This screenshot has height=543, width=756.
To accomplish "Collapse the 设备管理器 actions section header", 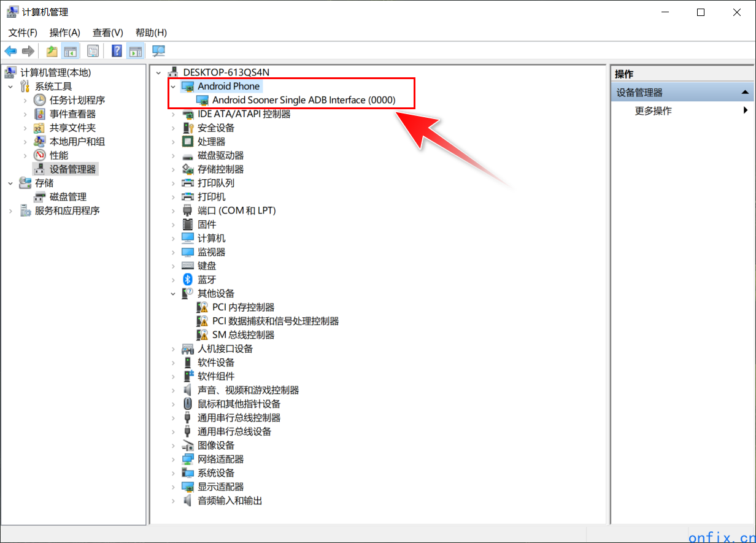I will pyautogui.click(x=744, y=93).
